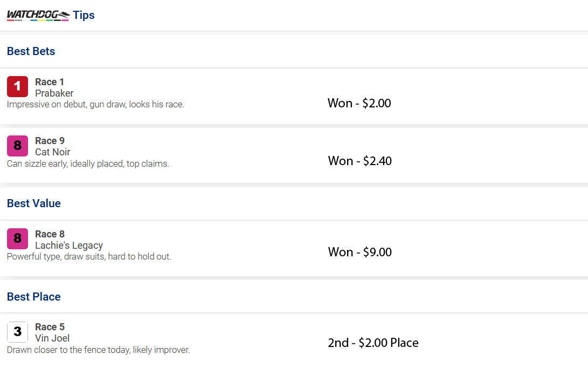
Task: Select the red number 1 box for Prabaker
Action: 18,86
